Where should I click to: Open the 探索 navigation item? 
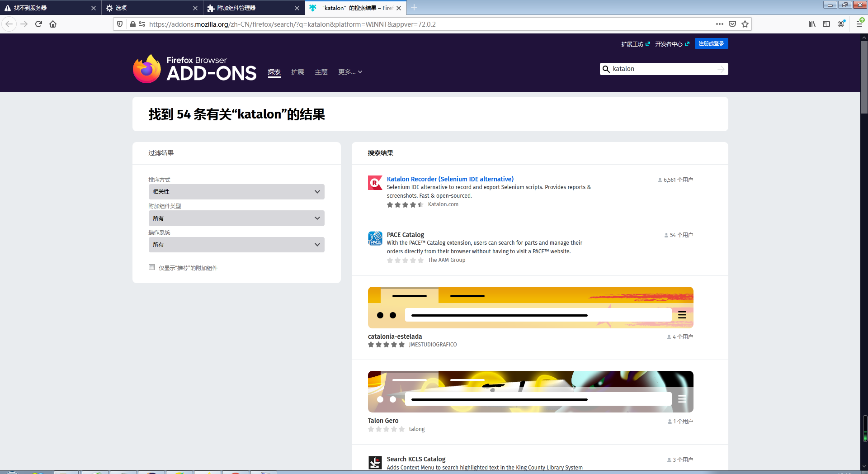point(274,72)
